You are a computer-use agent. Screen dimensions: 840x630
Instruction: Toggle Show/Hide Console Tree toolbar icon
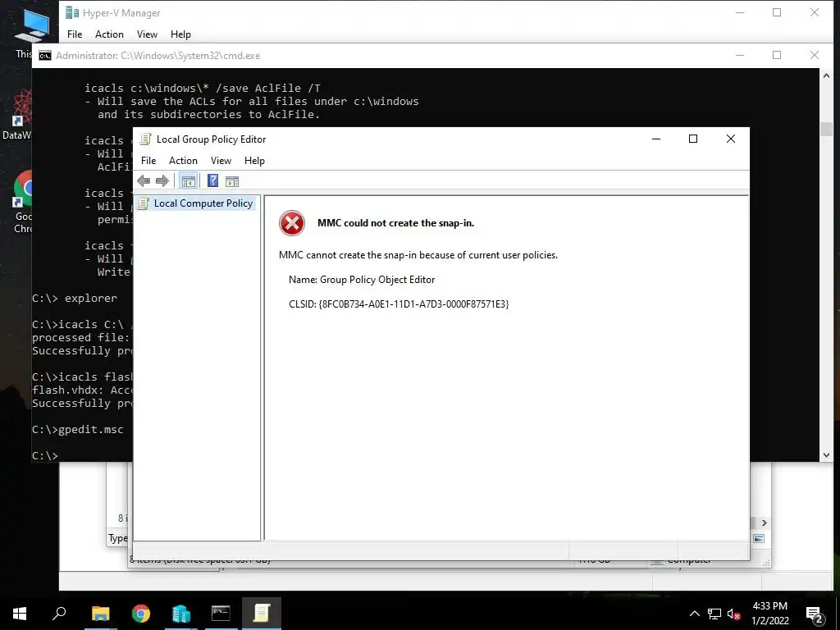coord(188,181)
